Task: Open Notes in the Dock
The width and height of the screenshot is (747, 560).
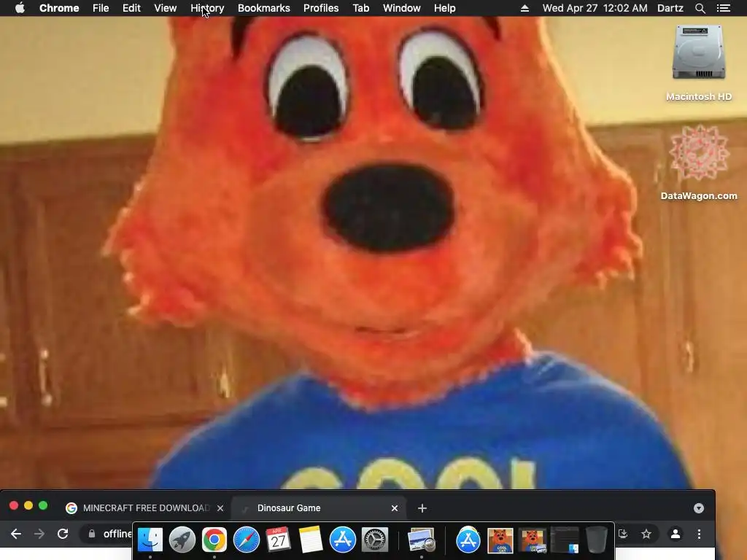Action: click(x=311, y=540)
